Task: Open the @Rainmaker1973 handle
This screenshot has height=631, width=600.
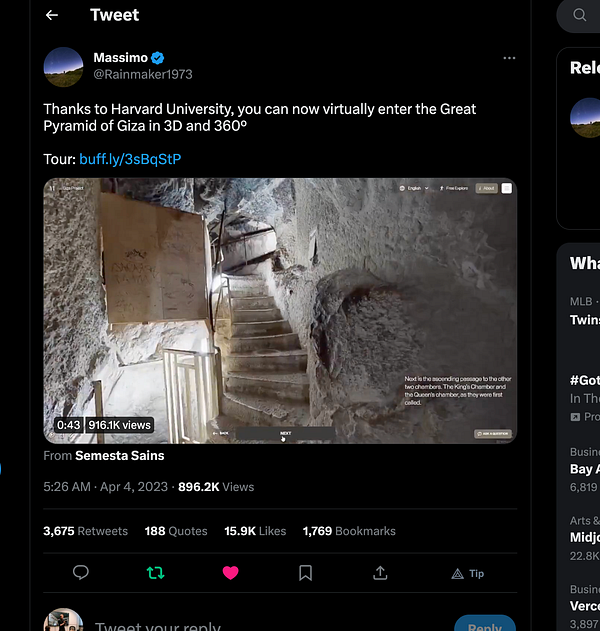Action: coord(143,74)
